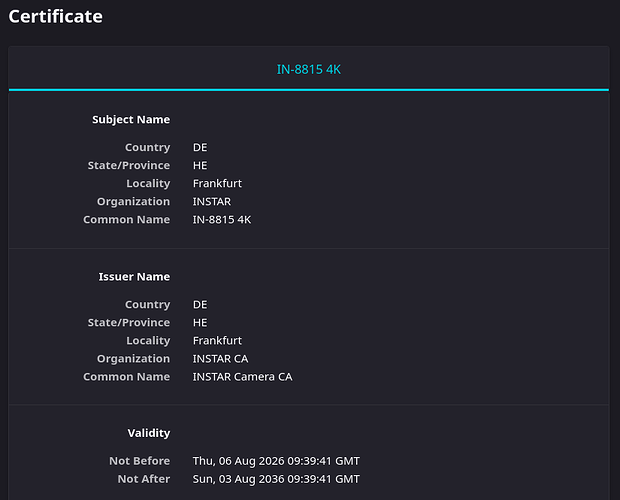Click the Subject Name section heading

[131, 119]
